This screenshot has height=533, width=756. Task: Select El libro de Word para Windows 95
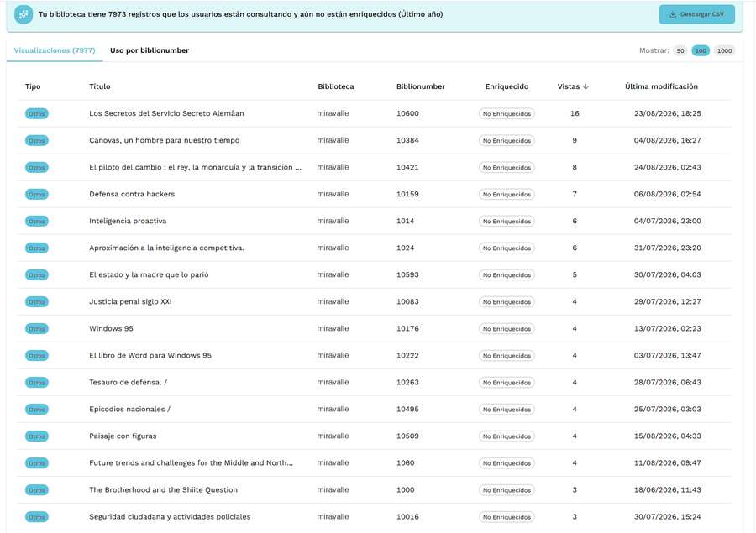point(150,356)
